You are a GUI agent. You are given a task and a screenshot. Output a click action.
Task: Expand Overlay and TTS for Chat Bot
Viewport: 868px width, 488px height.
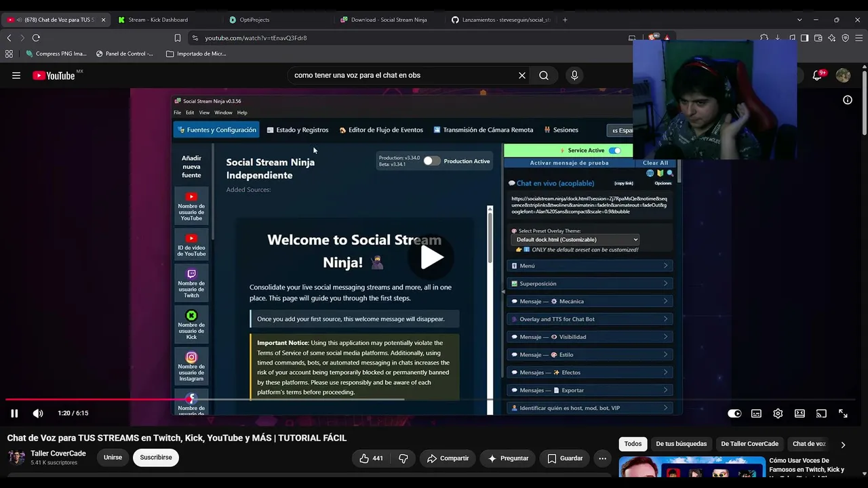[x=589, y=319]
